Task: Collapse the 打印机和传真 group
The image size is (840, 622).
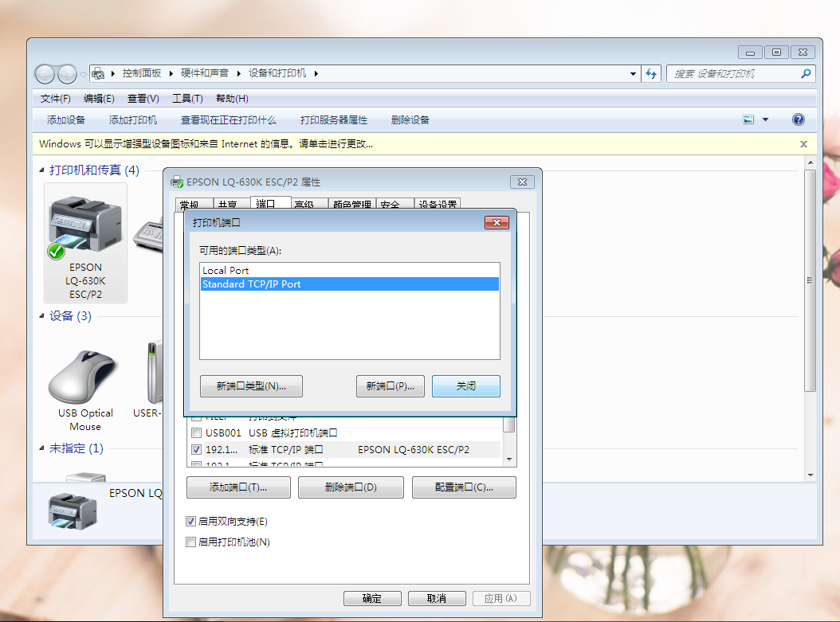Action: pyautogui.click(x=41, y=170)
